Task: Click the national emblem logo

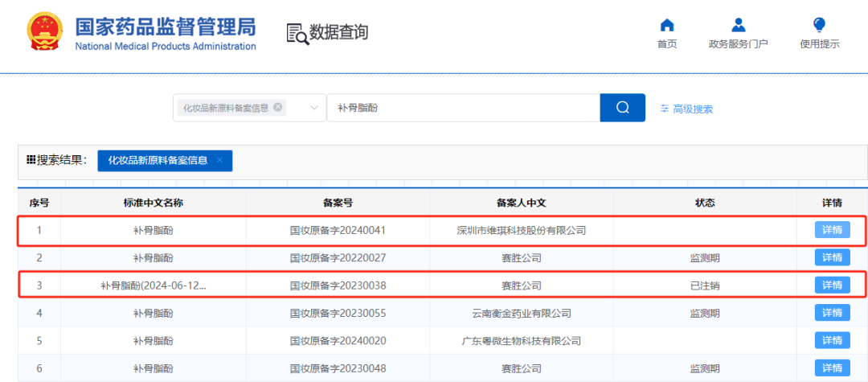Action: (x=46, y=32)
